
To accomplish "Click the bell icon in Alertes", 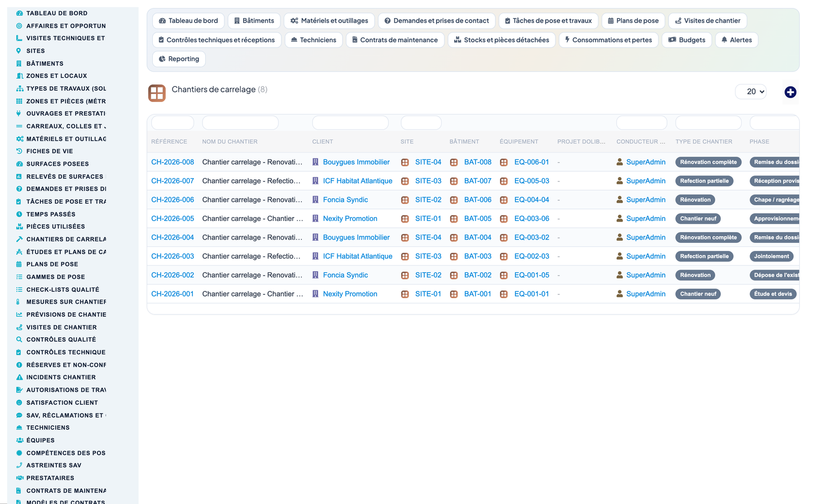I will pyautogui.click(x=724, y=39).
